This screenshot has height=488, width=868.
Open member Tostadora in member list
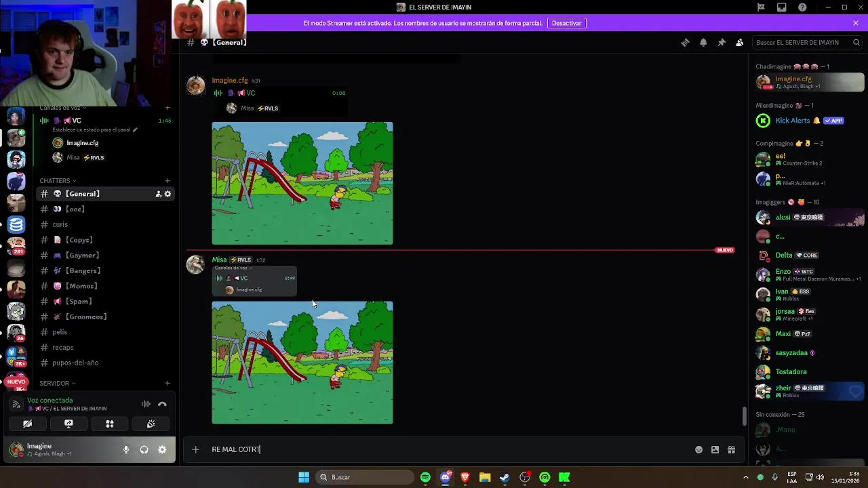[x=810, y=371]
